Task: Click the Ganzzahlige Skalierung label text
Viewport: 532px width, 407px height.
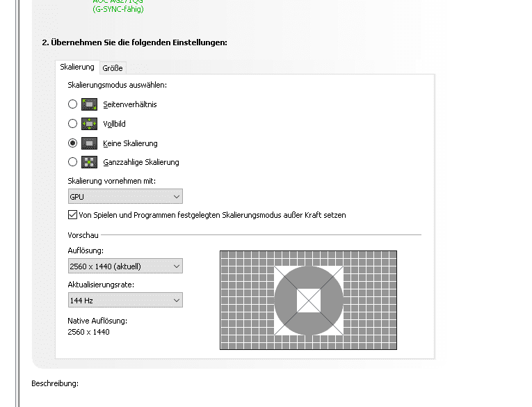Action: coord(141,162)
